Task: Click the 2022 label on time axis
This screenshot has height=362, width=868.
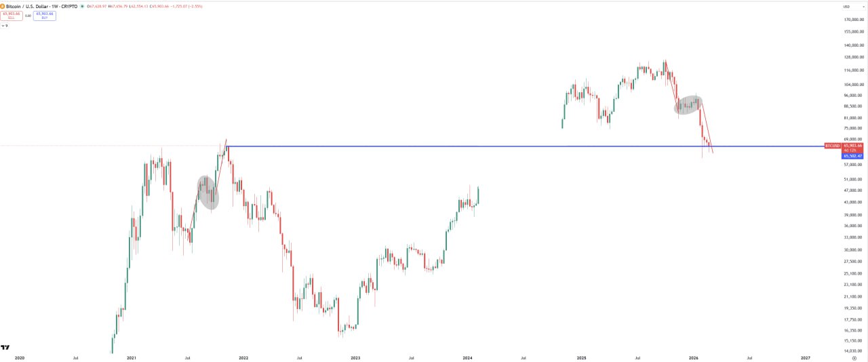Action: (x=243, y=357)
